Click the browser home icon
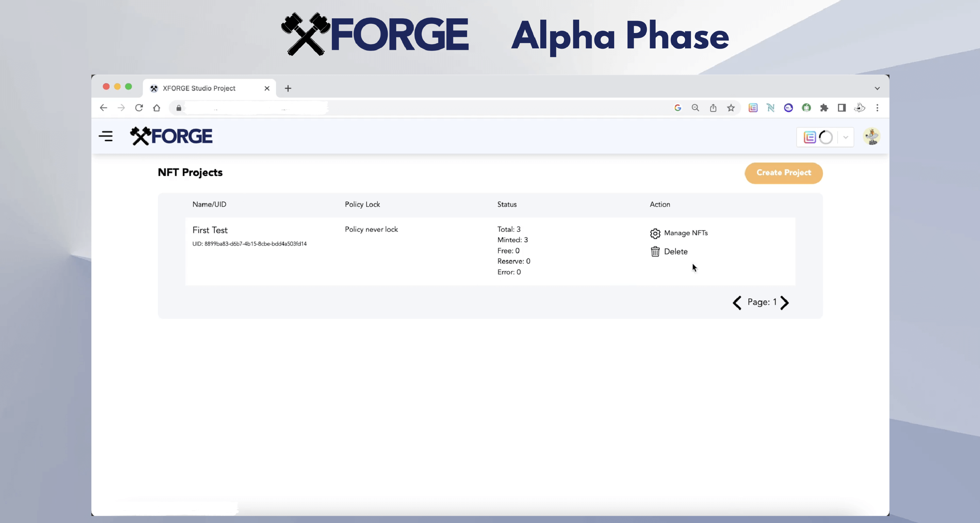Viewport: 980px width, 523px height. pos(157,108)
